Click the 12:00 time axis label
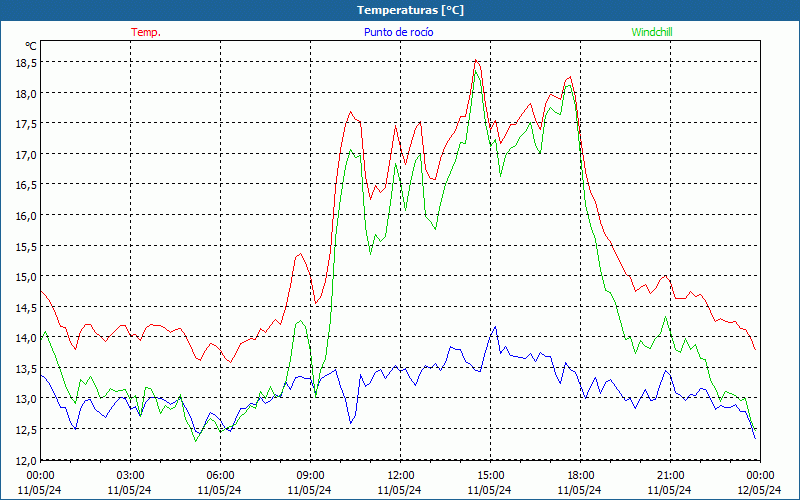The image size is (800, 500). 400,476
